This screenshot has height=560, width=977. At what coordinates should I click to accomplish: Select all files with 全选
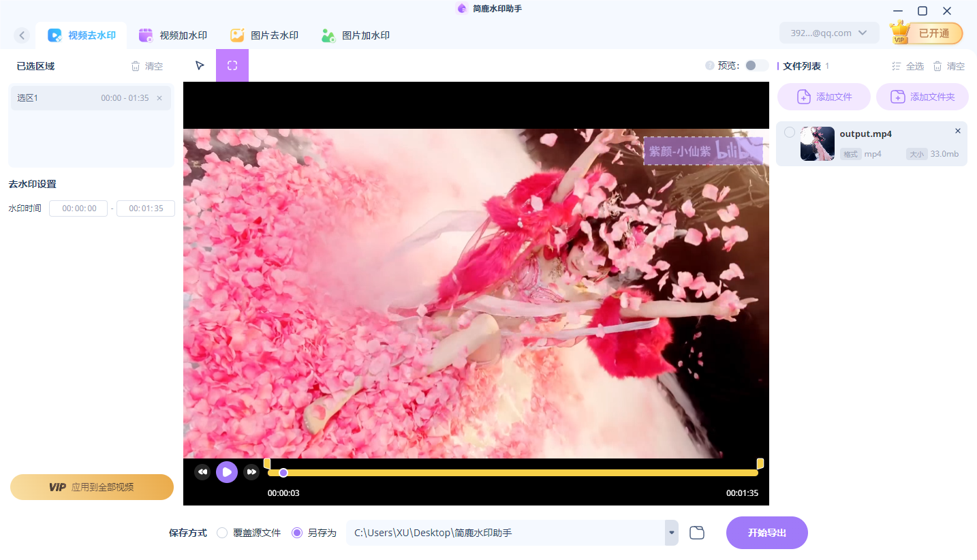click(908, 66)
